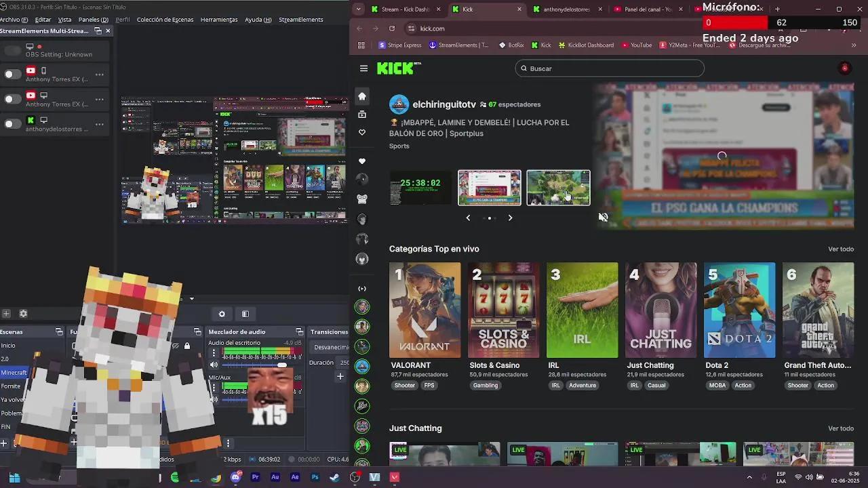Open Slots & Casino category
This screenshot has width=868, height=488.
(x=503, y=310)
